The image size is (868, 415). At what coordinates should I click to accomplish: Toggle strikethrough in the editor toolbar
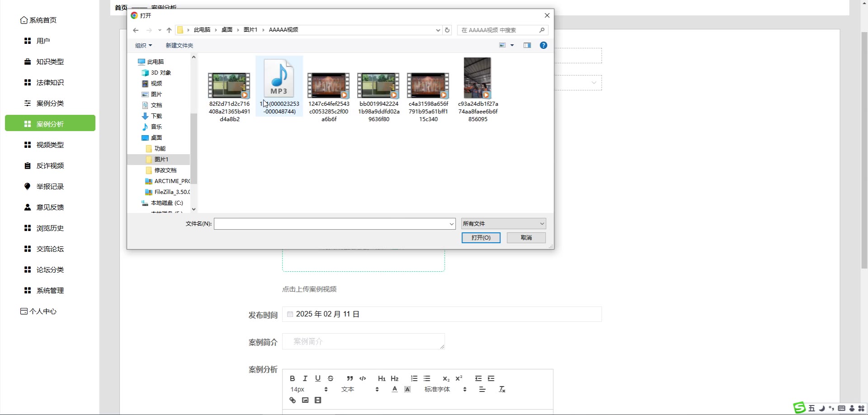click(330, 378)
